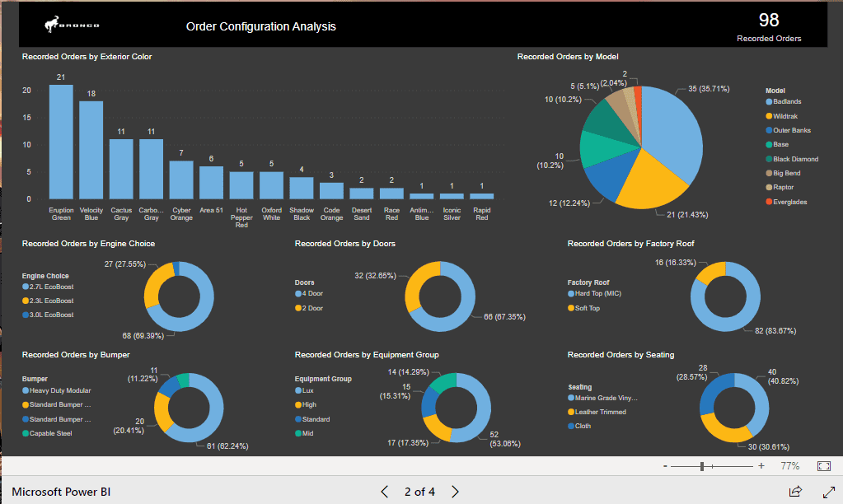Click the 61 (62.24%) bumper label
843x504 pixels.
pos(227,446)
